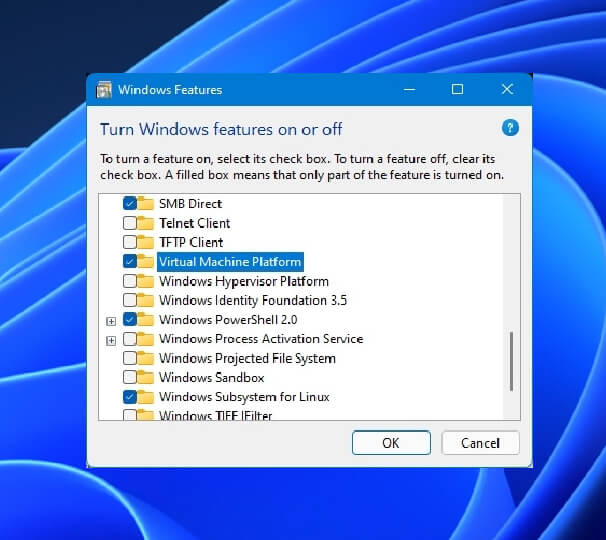Select the Windows TIFF IFilter label

pyautogui.click(x=216, y=416)
